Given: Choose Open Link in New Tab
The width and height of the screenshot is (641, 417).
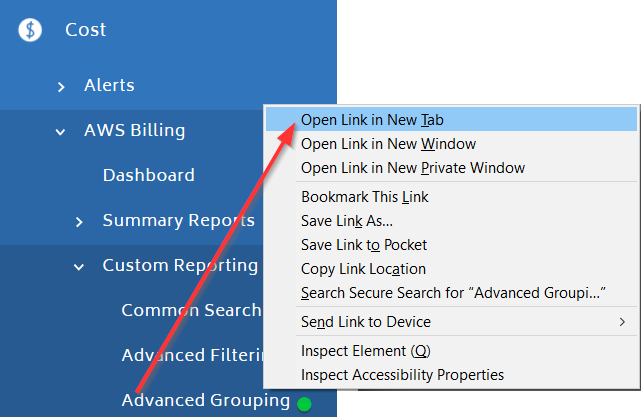Looking at the screenshot, I should (x=451, y=120).
